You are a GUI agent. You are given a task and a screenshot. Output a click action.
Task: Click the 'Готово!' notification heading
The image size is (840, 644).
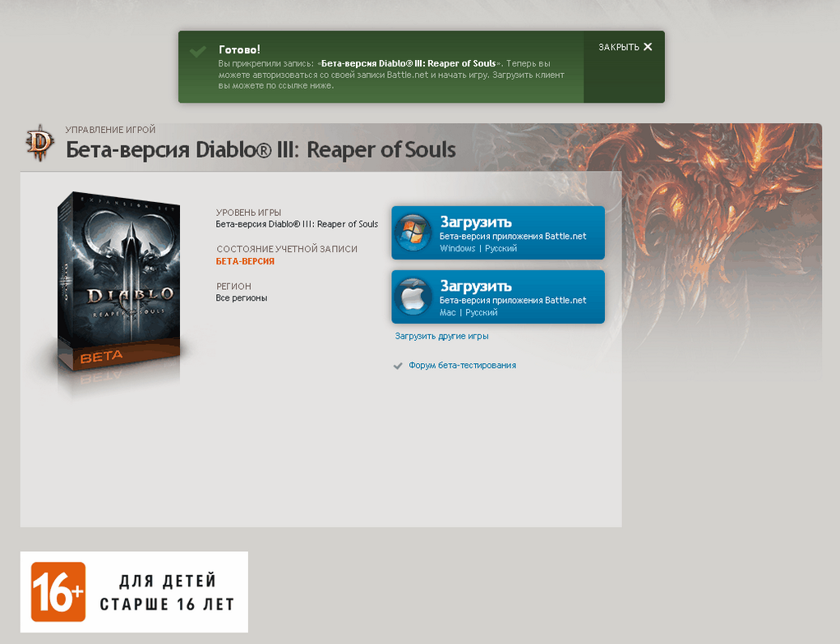(x=239, y=49)
